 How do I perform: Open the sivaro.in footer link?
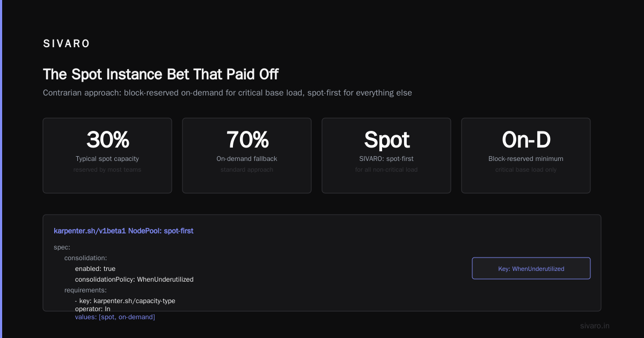[595, 326]
